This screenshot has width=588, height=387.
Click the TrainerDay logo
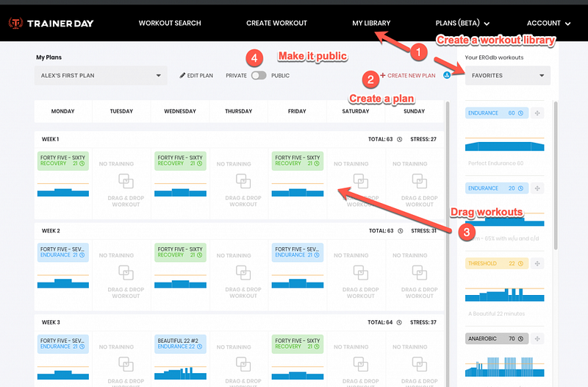[51, 24]
